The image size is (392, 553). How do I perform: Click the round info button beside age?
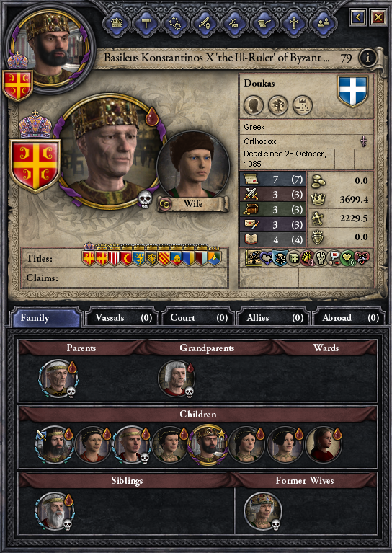[x=367, y=58]
